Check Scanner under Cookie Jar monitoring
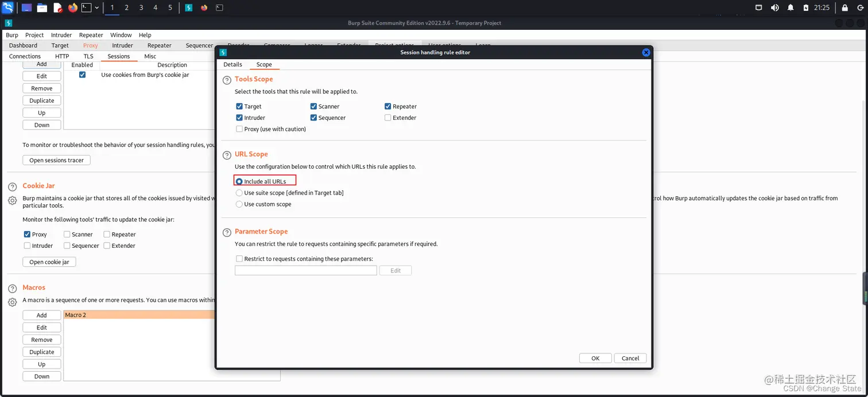 [x=67, y=234]
